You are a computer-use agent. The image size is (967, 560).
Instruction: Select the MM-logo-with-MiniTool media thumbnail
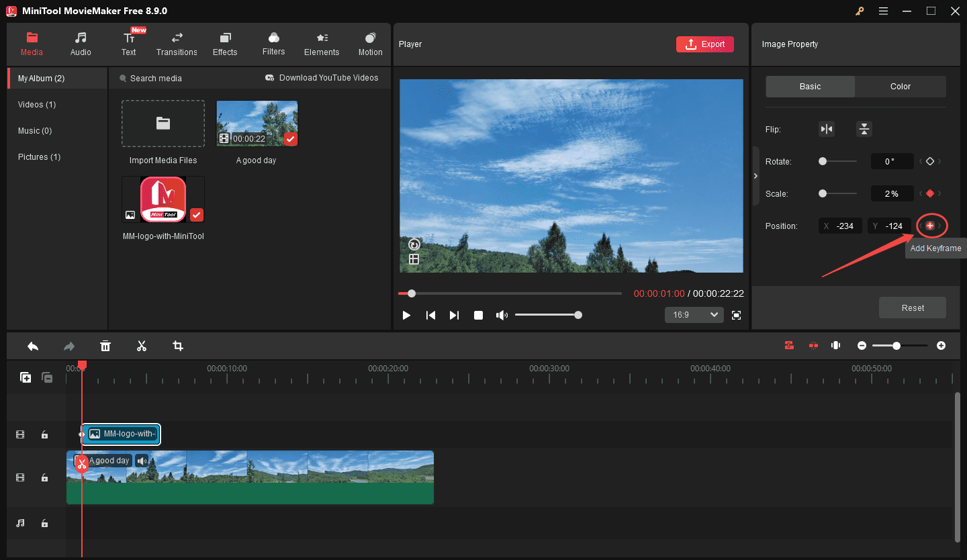(x=163, y=199)
